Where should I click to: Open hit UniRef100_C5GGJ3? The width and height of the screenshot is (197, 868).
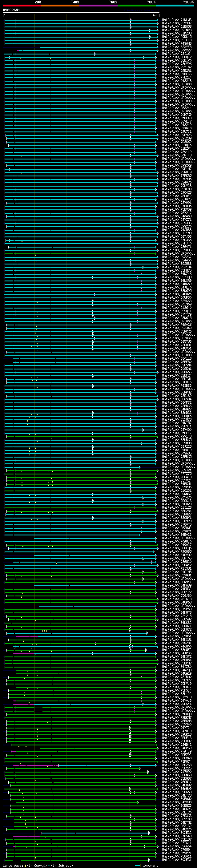tap(177, 501)
